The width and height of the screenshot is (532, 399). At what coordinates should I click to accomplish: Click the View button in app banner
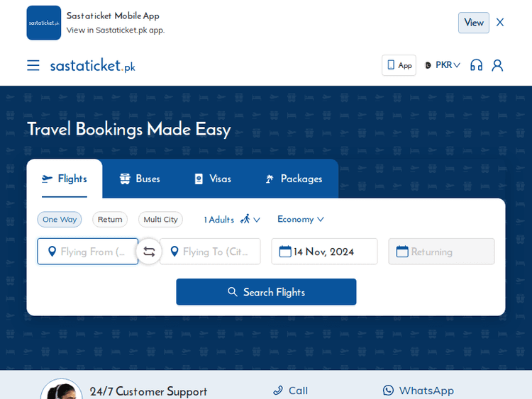pos(474,23)
